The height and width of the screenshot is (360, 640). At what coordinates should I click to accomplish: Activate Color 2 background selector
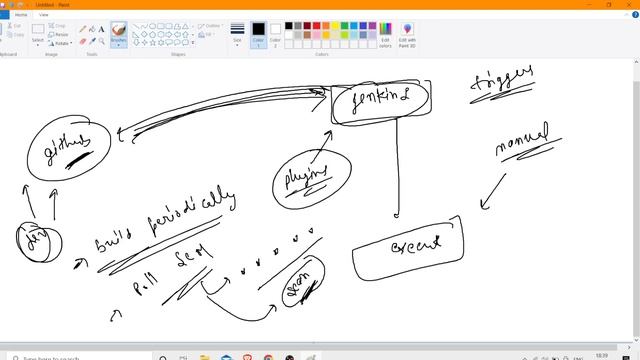pos(275,35)
